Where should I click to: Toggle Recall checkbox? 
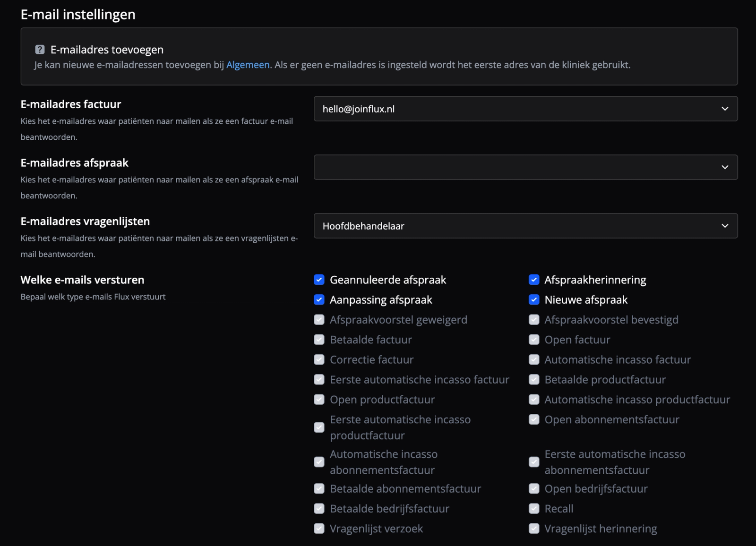click(x=534, y=509)
